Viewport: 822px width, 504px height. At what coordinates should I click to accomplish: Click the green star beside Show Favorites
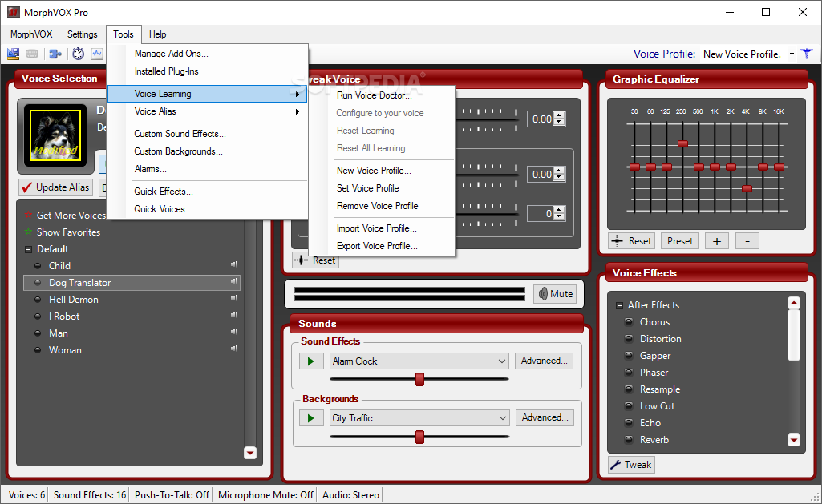coord(28,232)
